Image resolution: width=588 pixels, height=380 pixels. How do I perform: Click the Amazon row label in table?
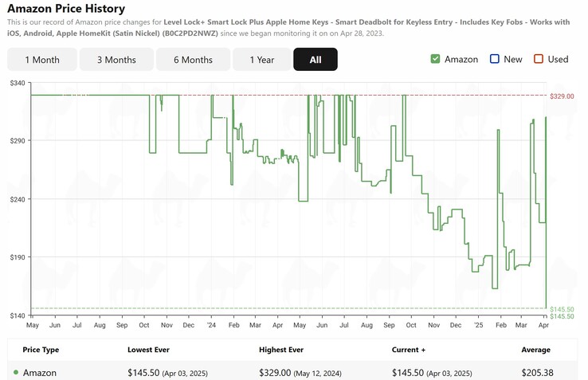[40, 373]
